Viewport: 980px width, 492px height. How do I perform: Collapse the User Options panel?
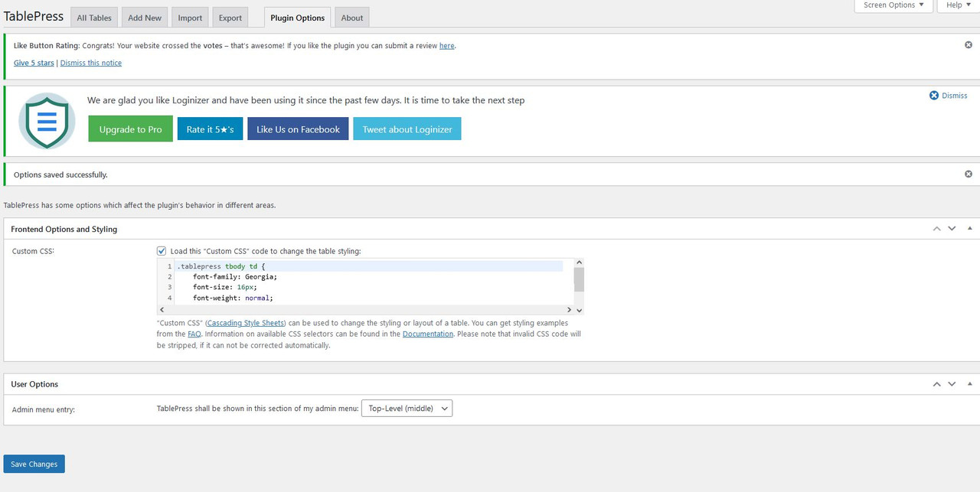970,384
